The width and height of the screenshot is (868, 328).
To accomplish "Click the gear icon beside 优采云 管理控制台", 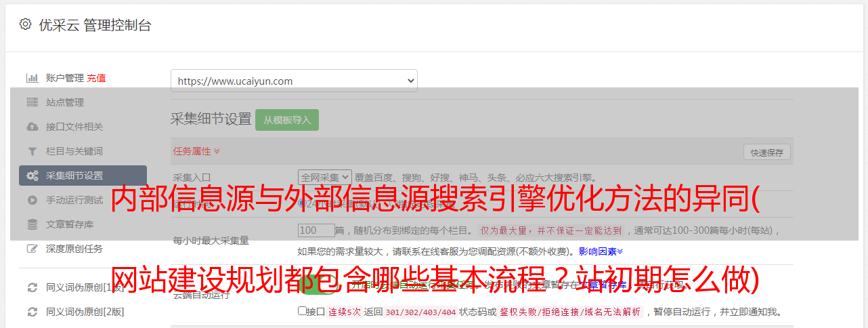I will point(25,24).
